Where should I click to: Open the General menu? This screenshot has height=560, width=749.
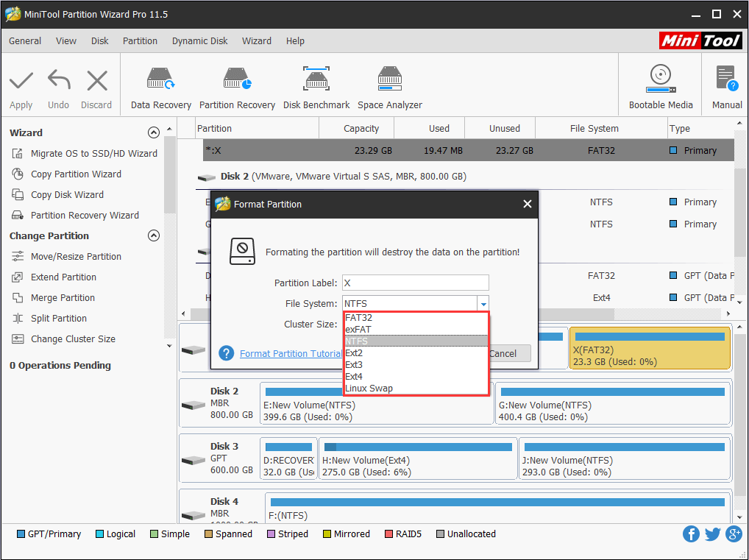click(25, 41)
